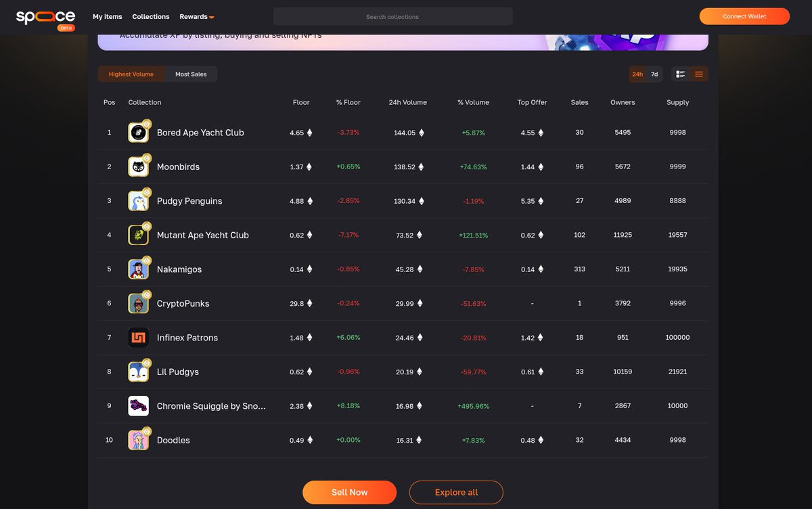The height and width of the screenshot is (509, 812).
Task: Click Lil Pudgys owners value 10159
Action: click(x=623, y=372)
